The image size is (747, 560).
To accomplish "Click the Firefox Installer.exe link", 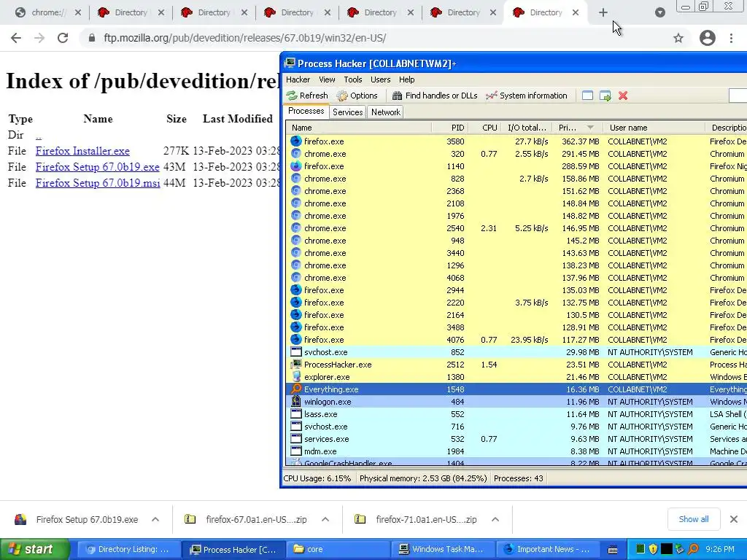I will pos(82,151).
